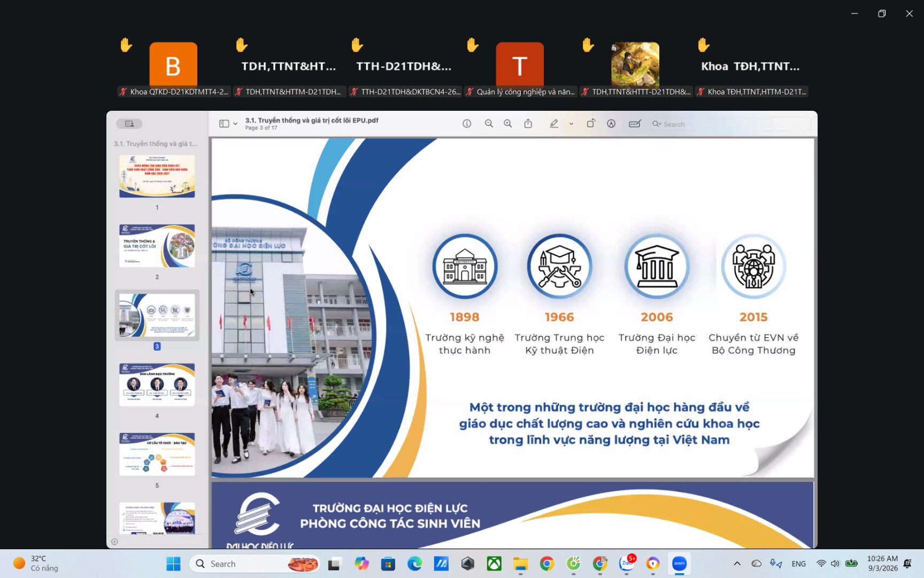Expand highlight pen options dropdown arrow
This screenshot has height=578, width=924.
[571, 124]
